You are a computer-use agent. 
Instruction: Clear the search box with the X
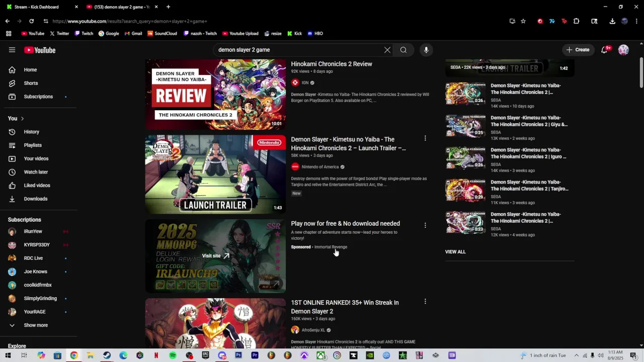(387, 50)
